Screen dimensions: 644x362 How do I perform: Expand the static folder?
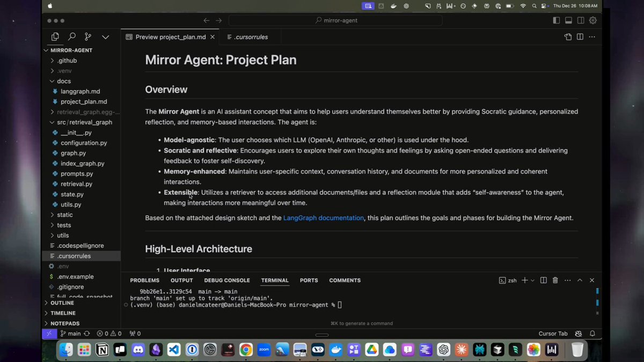(81, 215)
